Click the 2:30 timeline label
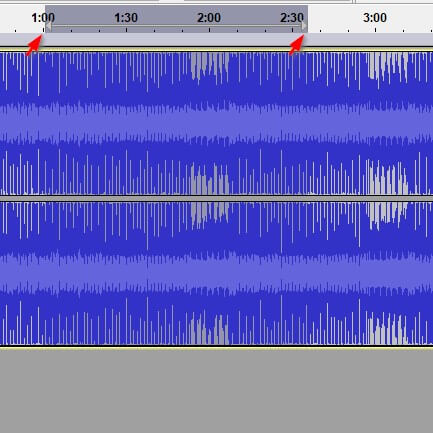The width and height of the screenshot is (433, 433). point(292,17)
